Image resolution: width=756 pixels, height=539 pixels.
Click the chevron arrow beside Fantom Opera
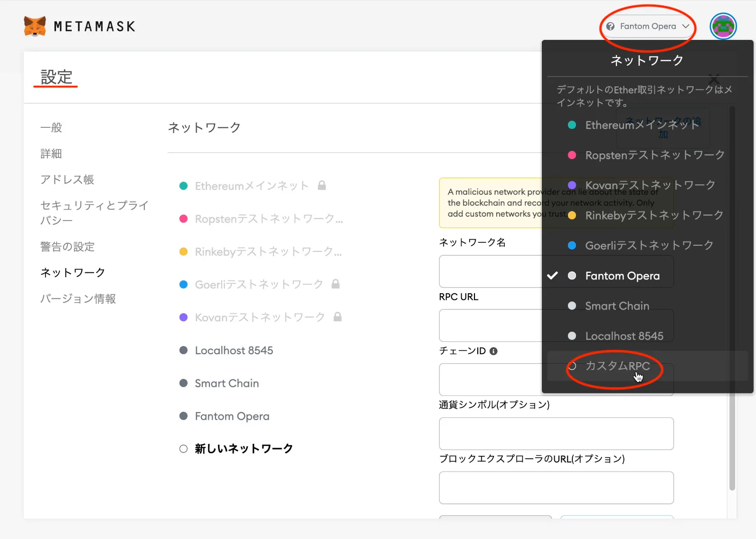pyautogui.click(x=686, y=27)
